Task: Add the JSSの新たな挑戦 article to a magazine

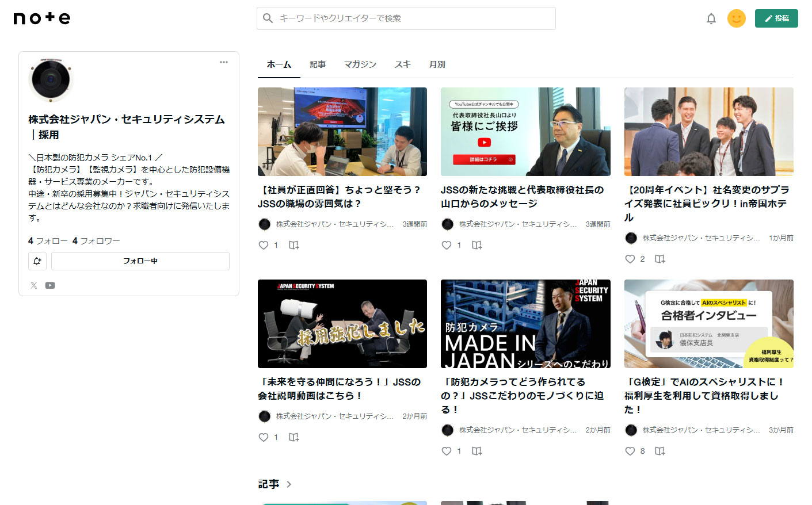Action: pyautogui.click(x=477, y=245)
